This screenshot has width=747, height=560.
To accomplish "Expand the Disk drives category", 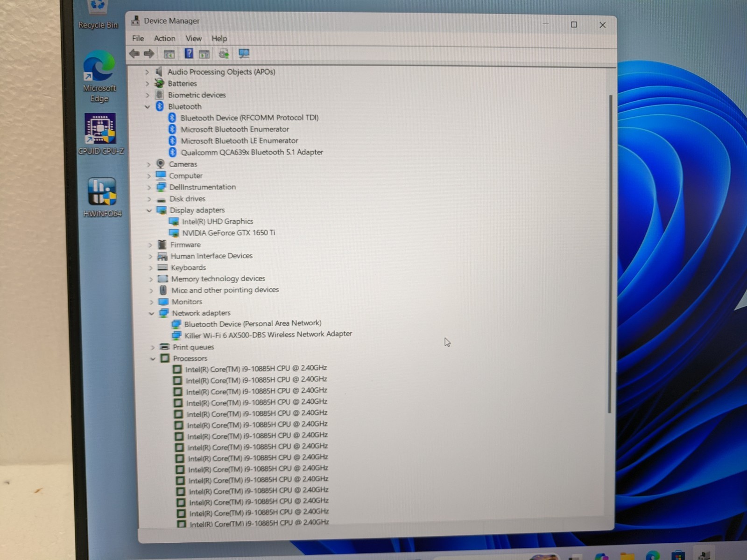I will (x=149, y=199).
